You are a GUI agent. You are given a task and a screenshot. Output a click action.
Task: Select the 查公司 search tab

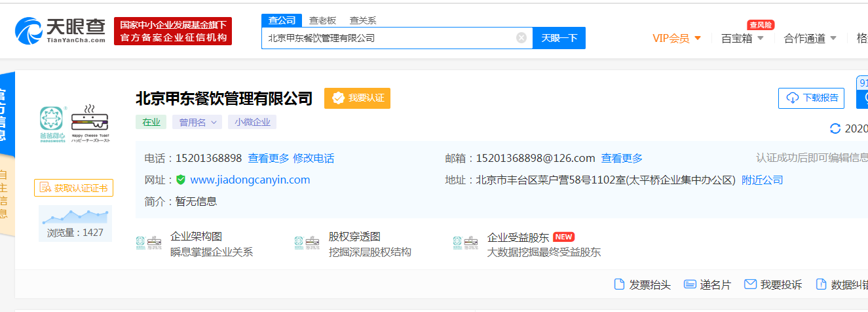pos(282,20)
